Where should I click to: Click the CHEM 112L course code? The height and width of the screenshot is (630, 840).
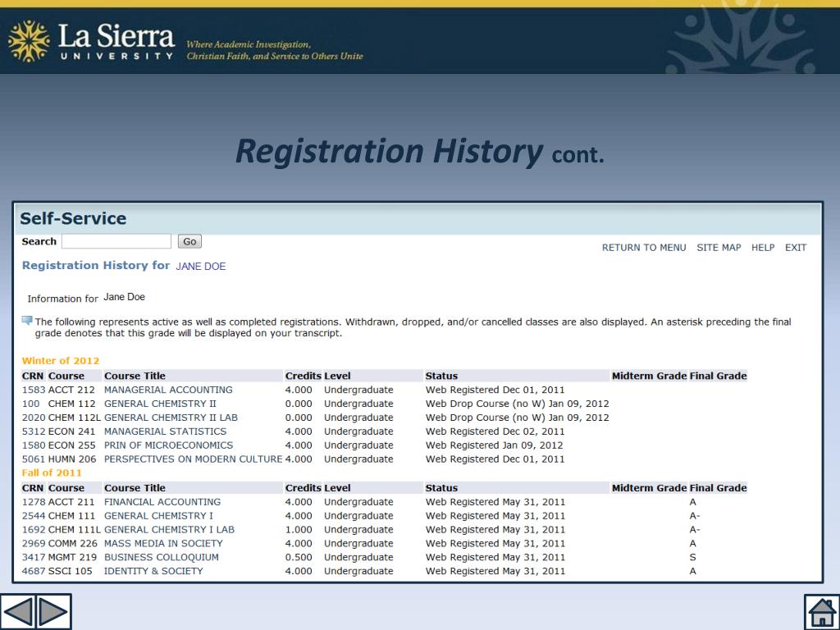(x=75, y=418)
